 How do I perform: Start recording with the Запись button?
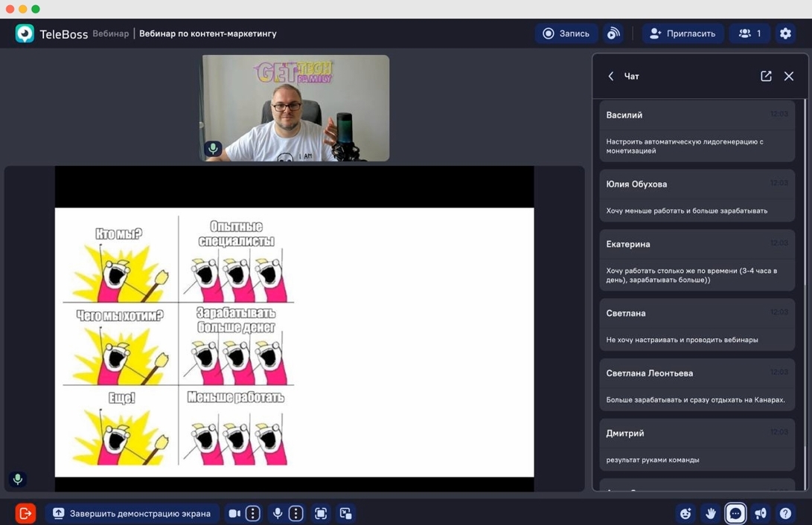click(x=566, y=33)
